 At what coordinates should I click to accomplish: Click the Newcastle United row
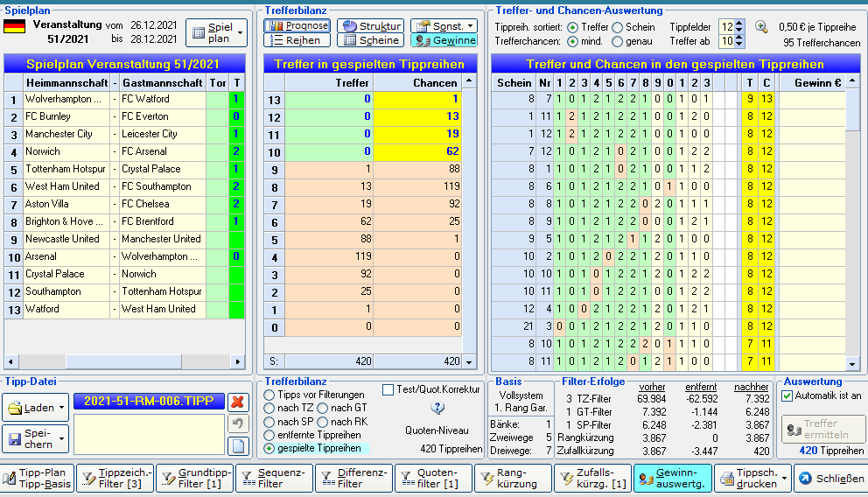coord(124,239)
